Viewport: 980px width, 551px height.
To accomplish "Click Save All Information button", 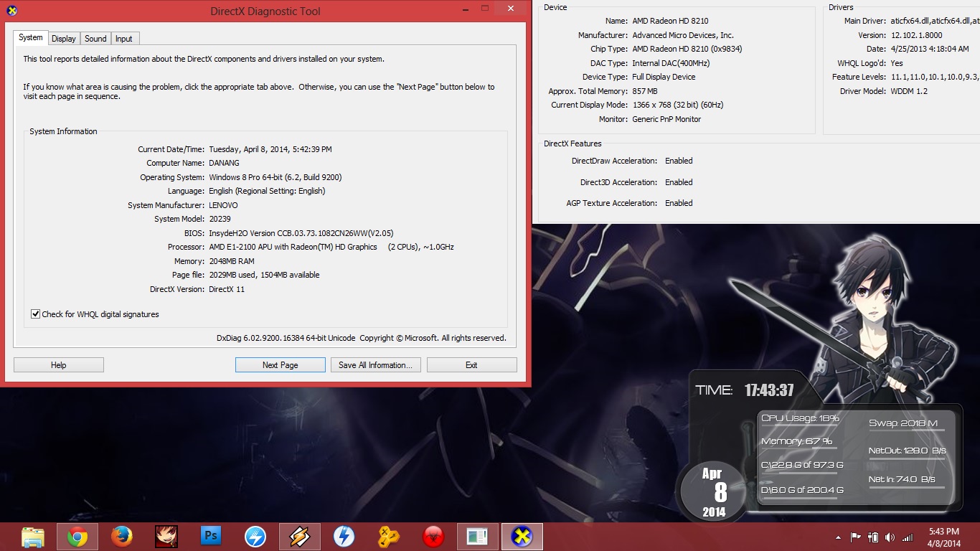I will pyautogui.click(x=375, y=365).
